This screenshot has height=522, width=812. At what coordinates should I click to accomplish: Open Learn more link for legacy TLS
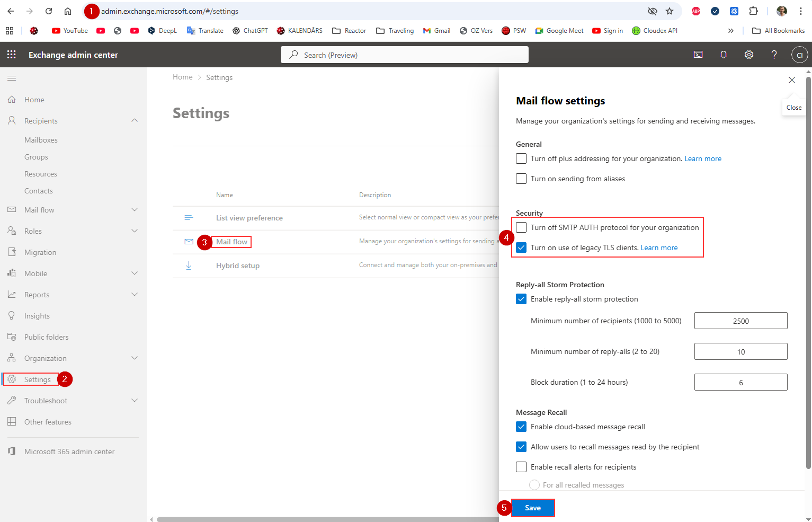[659, 247]
